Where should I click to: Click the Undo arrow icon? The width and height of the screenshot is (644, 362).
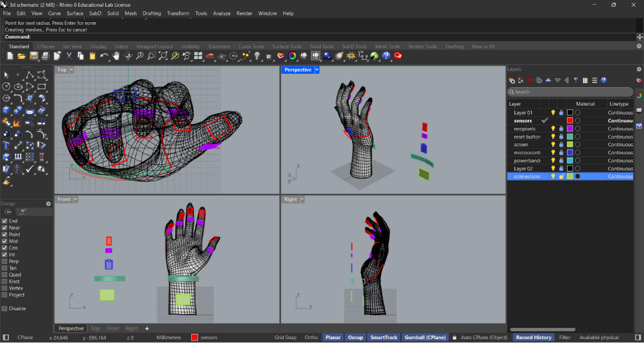(104, 56)
